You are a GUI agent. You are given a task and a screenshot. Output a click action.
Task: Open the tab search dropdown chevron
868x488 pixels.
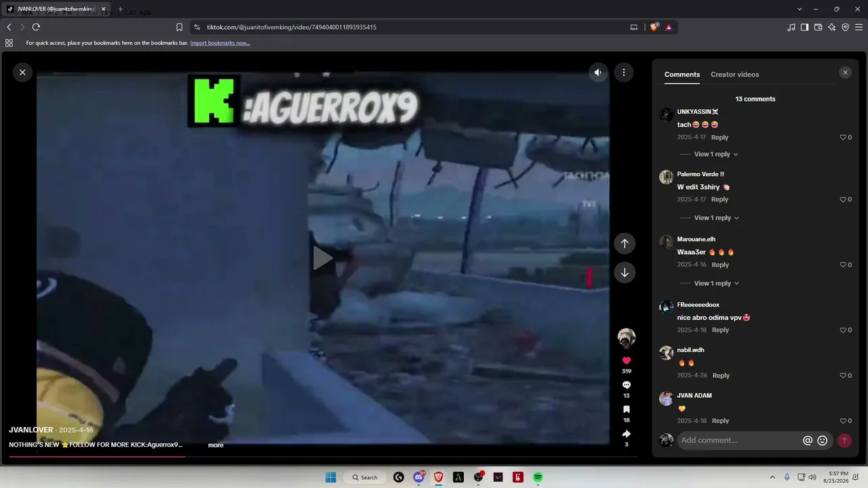coord(800,9)
